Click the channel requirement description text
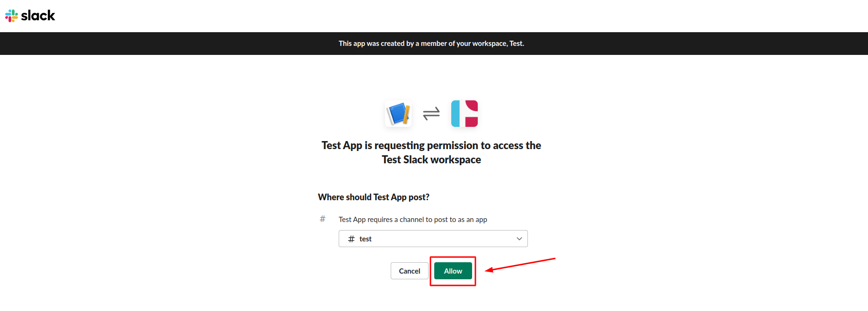The width and height of the screenshot is (868, 311). pos(413,220)
